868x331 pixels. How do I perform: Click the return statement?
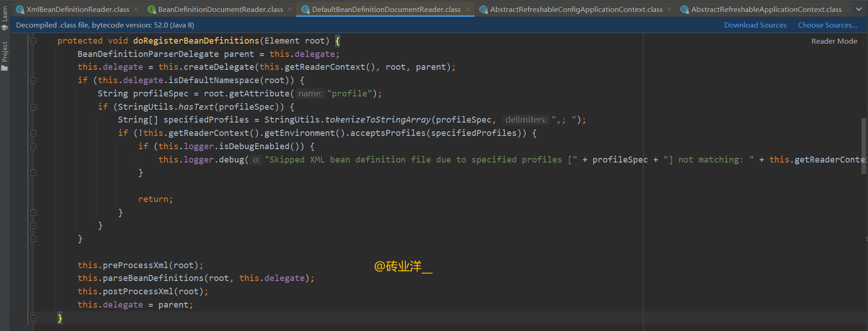(x=156, y=199)
